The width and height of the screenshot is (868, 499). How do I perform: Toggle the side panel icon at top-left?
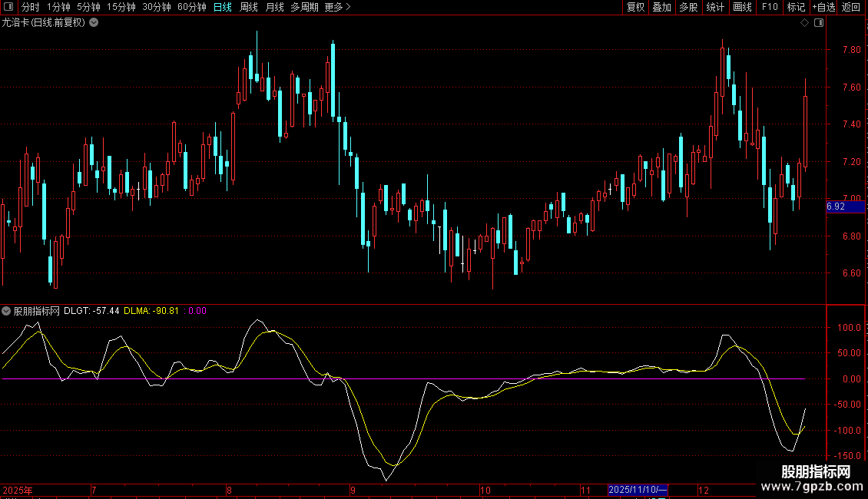coord(8,7)
